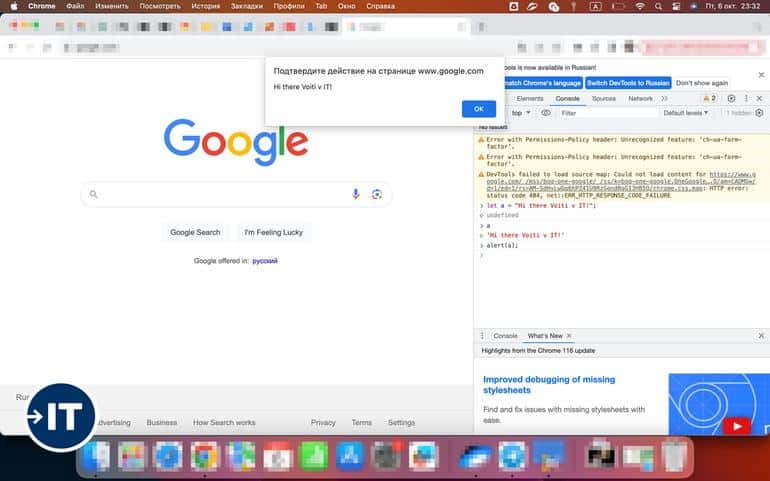Open the Chrome application menu
The height and width of the screenshot is (481, 770).
point(42,6)
